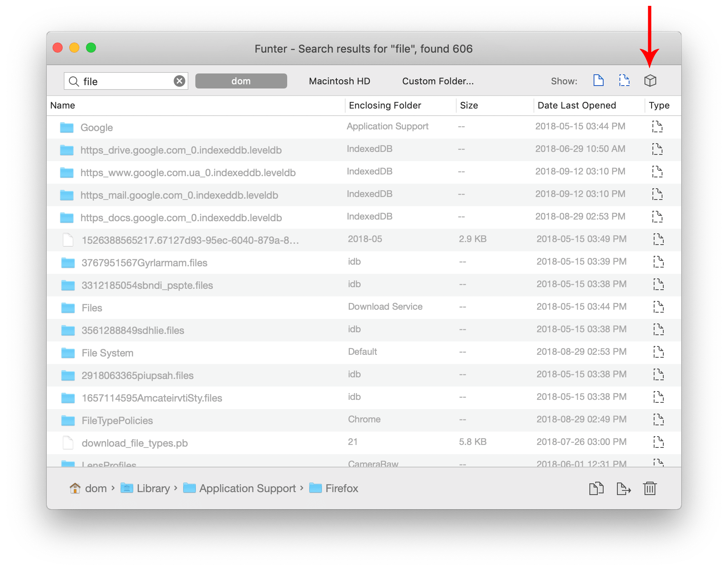This screenshot has height=571, width=728.
Task: Click Download Service enclosing folder cell
Action: click(x=385, y=307)
